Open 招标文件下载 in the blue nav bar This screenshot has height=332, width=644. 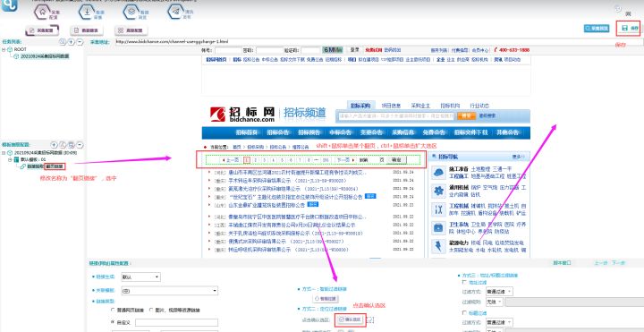[x=470, y=132]
